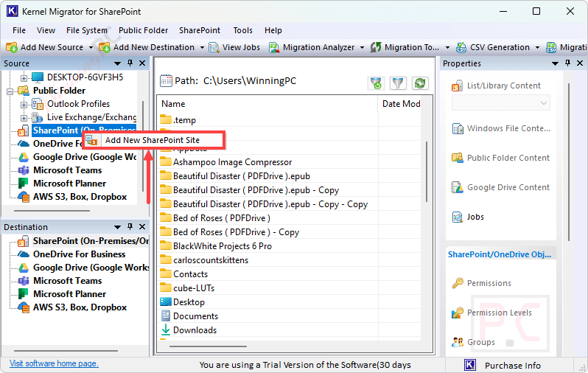Choose Add New SharePoint Site context entry

[154, 140]
